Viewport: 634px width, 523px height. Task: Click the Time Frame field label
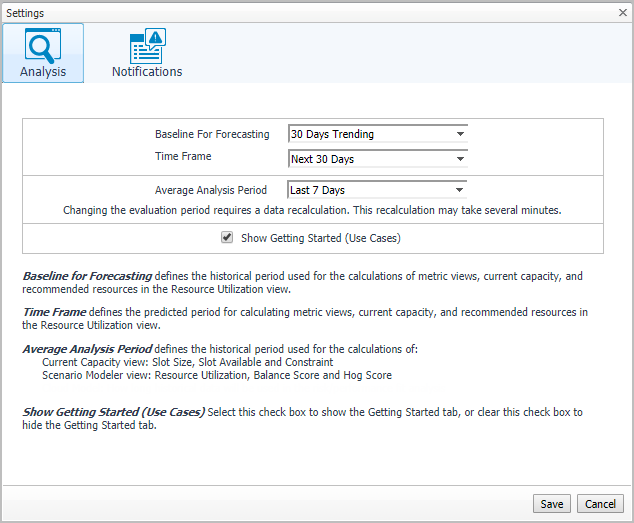click(183, 157)
